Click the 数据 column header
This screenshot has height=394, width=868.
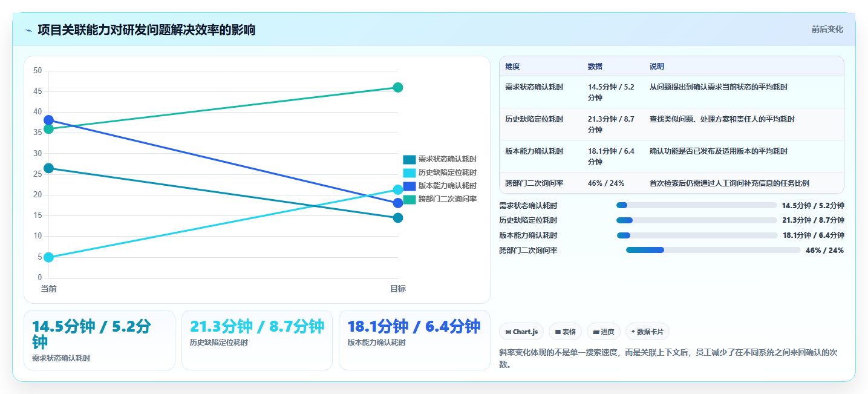(x=595, y=67)
